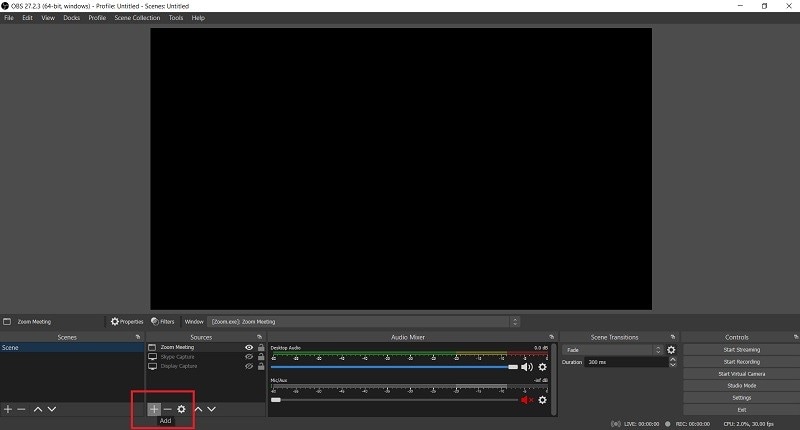Screen dimensions: 800x430
Task: Click the Mic/Aux volume slider
Action: click(394, 400)
